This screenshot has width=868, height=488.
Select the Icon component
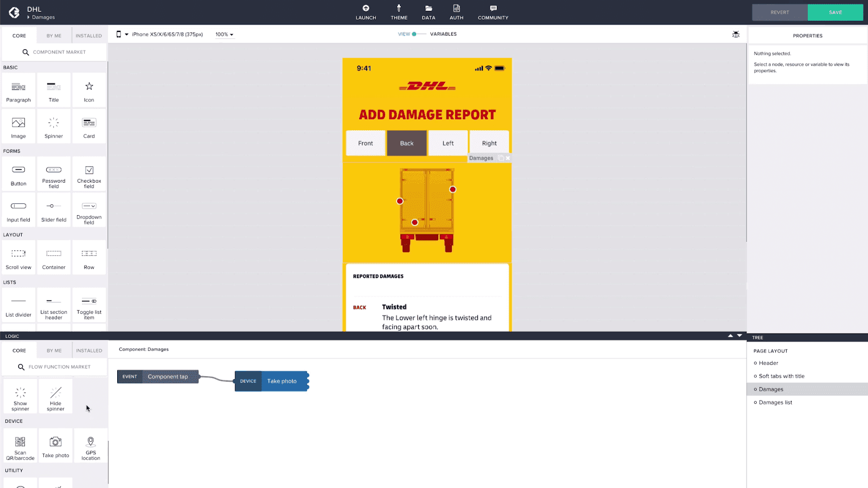[x=89, y=91]
